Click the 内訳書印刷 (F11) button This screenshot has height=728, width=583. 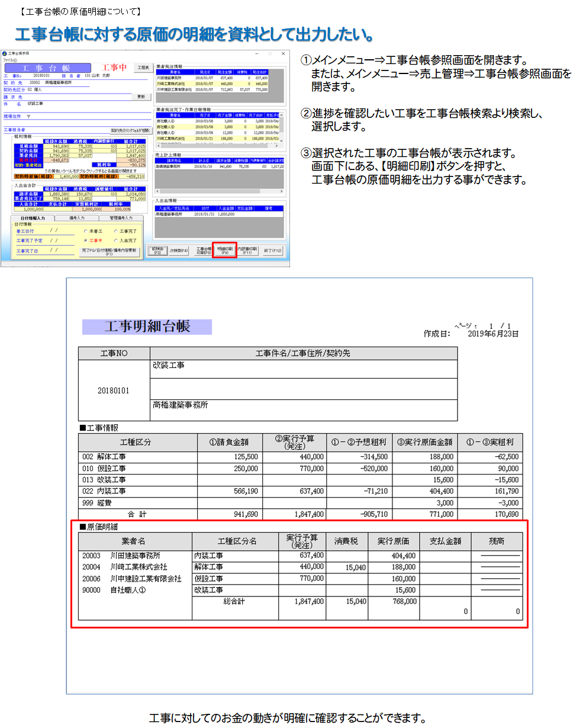click(247, 251)
